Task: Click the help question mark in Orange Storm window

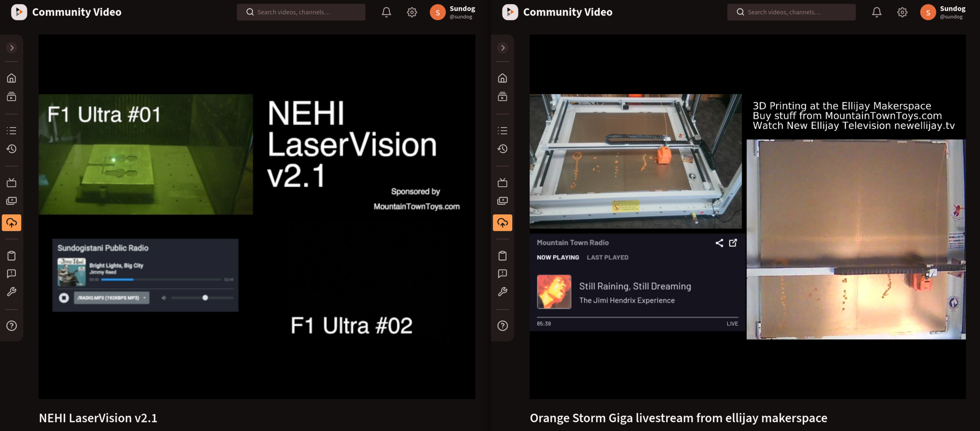Action: 503,326
